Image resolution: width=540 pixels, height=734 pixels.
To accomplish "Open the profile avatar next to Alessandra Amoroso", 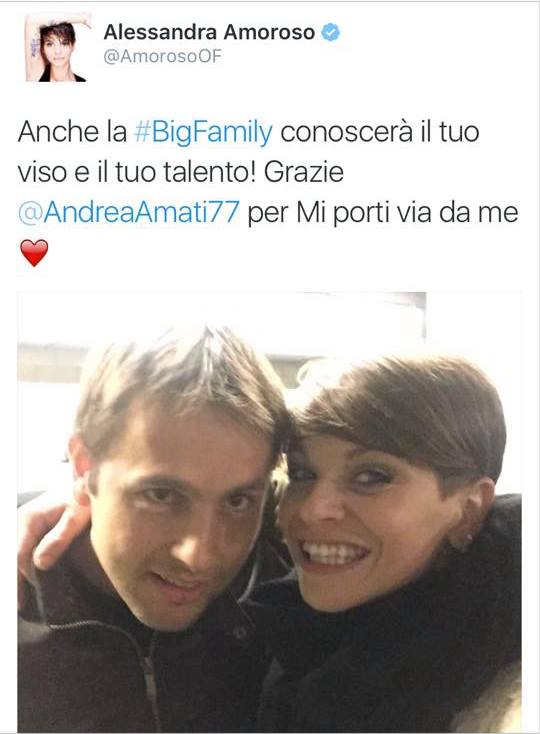I will tap(57, 48).
